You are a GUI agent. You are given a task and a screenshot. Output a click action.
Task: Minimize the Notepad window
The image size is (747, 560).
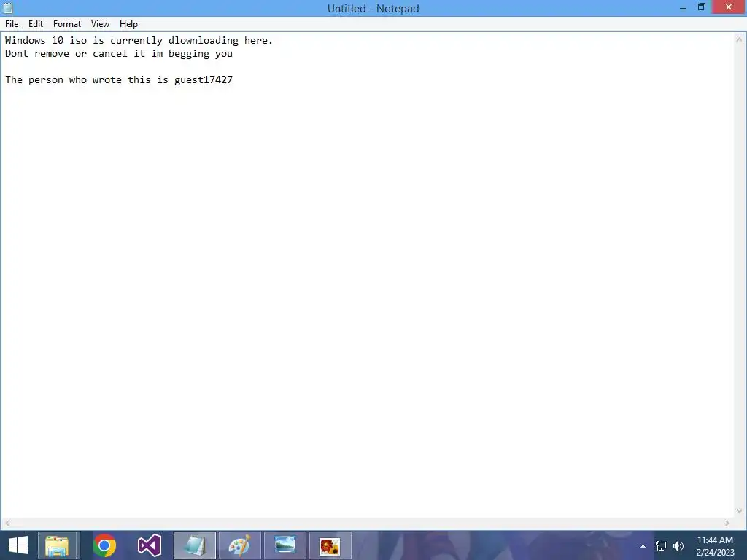coord(683,7)
